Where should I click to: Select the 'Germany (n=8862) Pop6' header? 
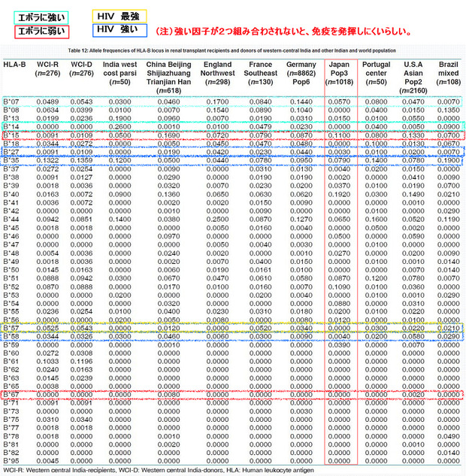click(301, 73)
